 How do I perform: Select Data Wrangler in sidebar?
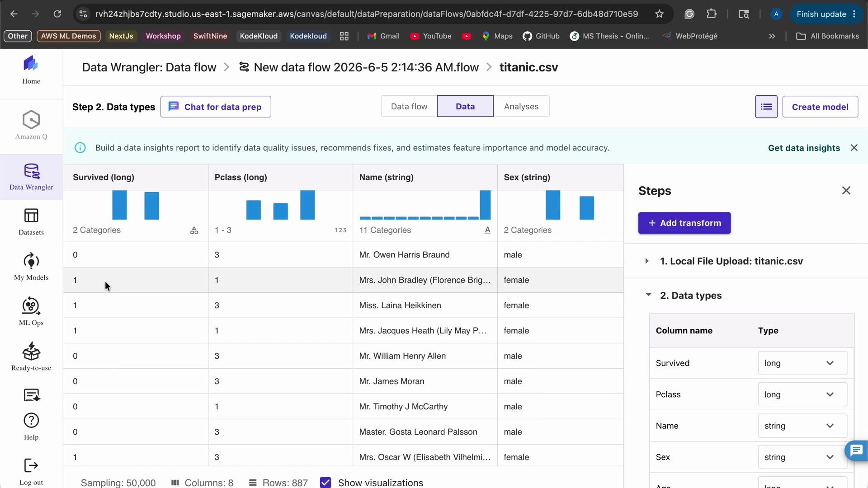click(31, 177)
